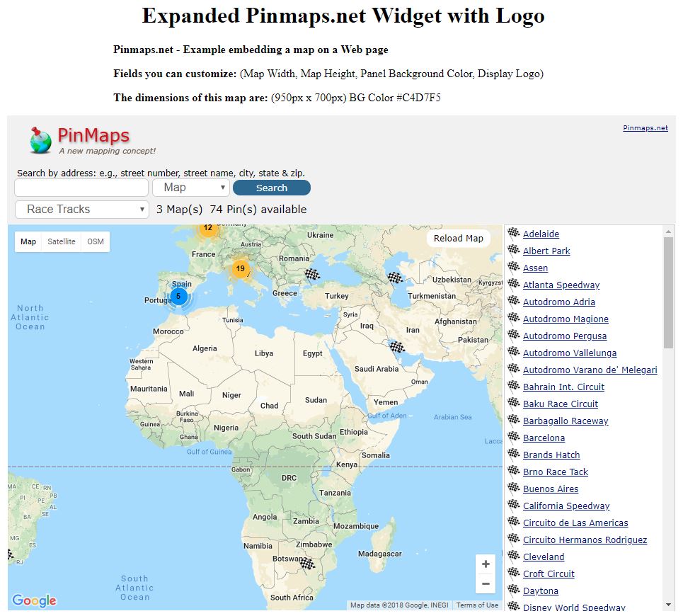Click the flag icon next to Autodromo Pergusa
Viewport: 683px width, 616px height.
(514, 335)
